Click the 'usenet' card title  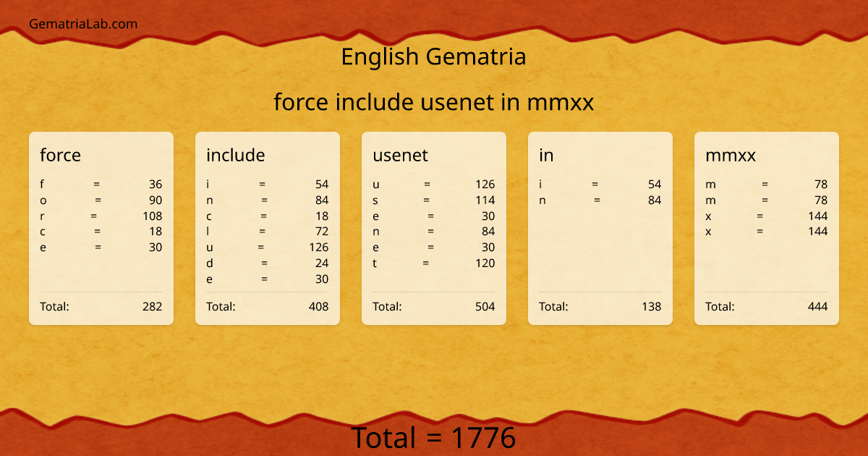(x=400, y=155)
